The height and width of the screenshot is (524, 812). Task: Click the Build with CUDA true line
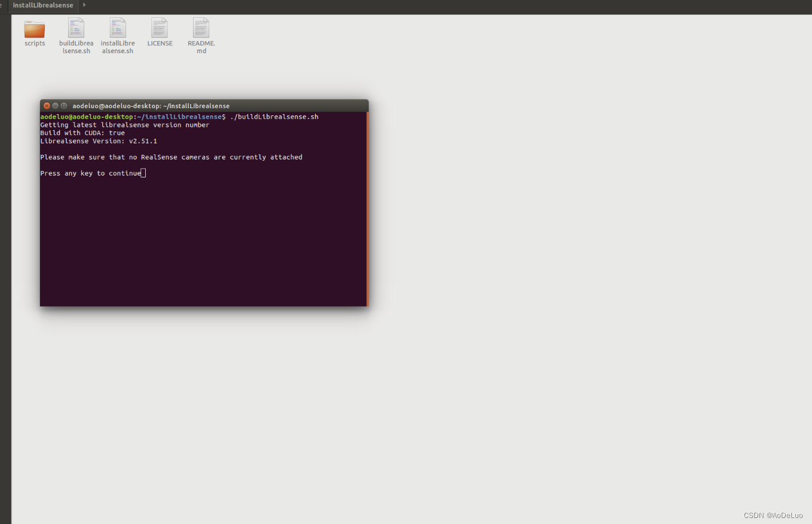[x=82, y=133]
